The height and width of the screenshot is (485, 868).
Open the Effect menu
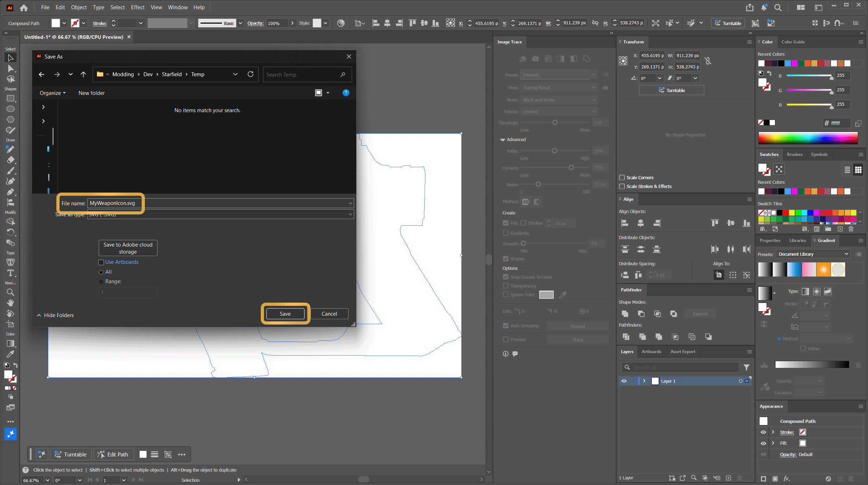(x=137, y=7)
